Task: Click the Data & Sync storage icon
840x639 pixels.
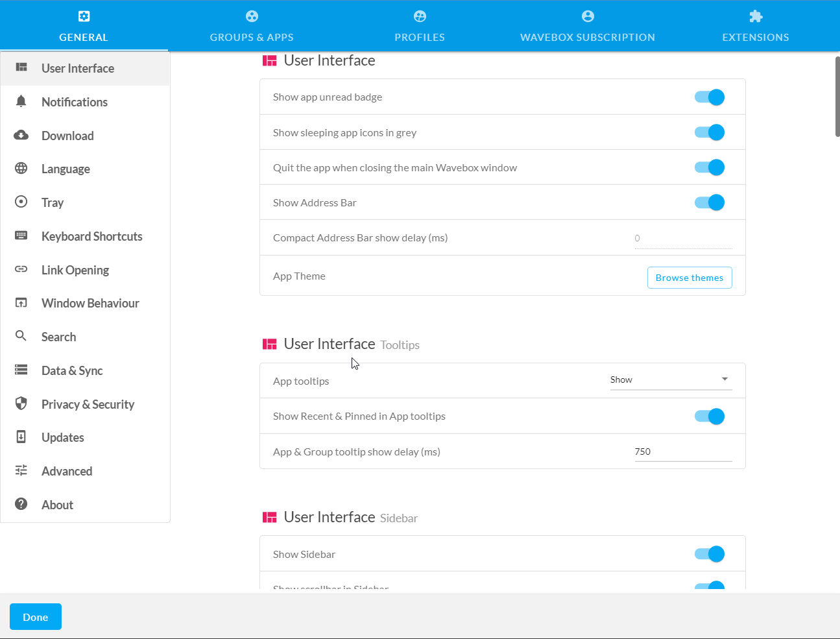Action: click(x=21, y=370)
